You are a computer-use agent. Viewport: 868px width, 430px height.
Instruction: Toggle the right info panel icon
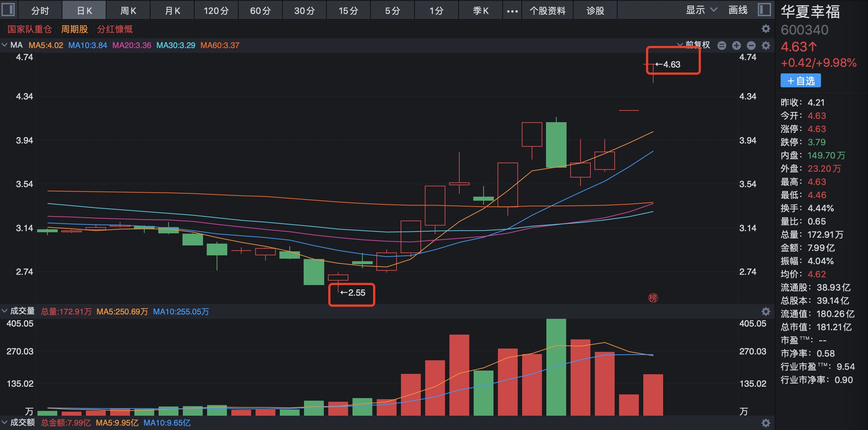coord(764,10)
